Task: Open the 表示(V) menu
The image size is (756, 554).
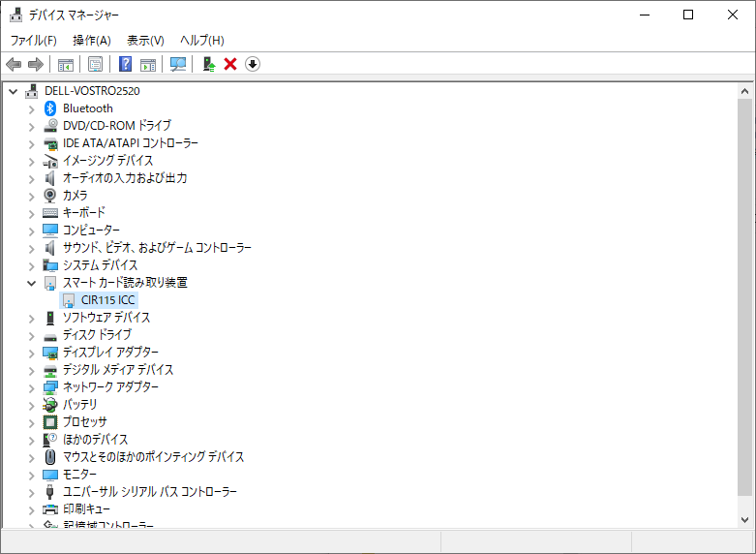Action: [x=145, y=40]
